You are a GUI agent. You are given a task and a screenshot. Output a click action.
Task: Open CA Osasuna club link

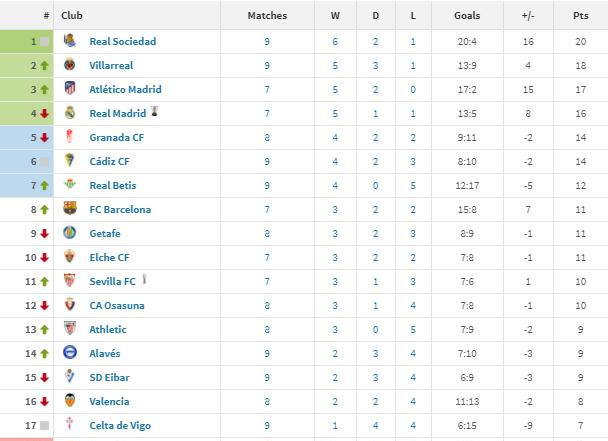coord(117,306)
